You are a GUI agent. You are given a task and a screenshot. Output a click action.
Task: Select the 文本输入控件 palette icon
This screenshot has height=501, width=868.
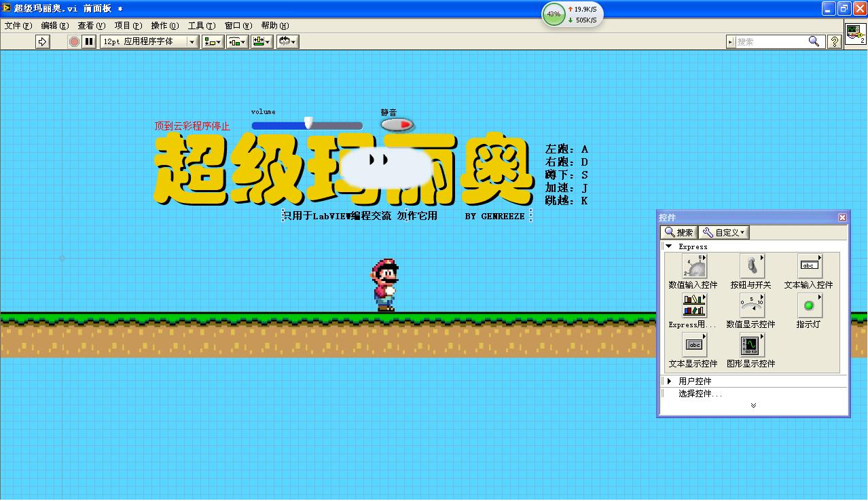point(809,266)
